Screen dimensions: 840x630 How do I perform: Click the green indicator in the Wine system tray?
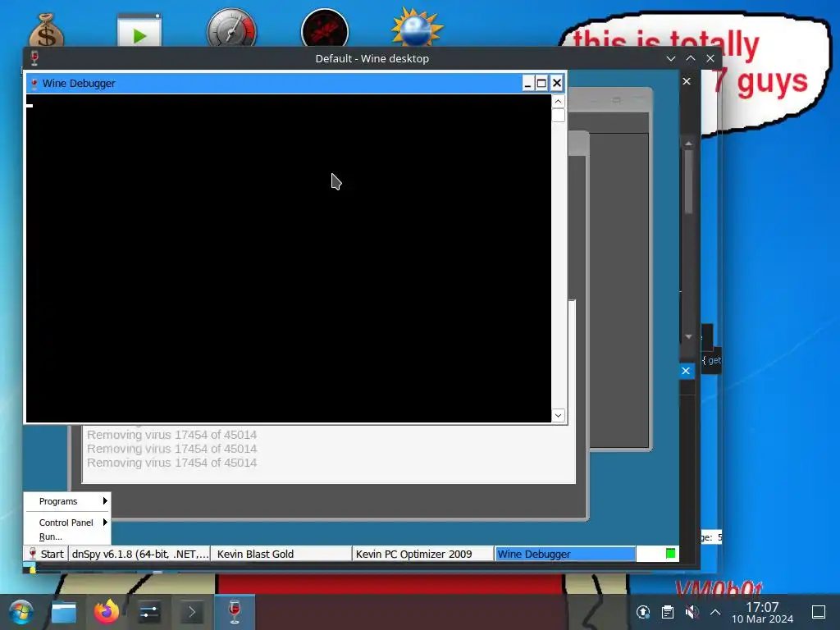pyautogui.click(x=670, y=554)
